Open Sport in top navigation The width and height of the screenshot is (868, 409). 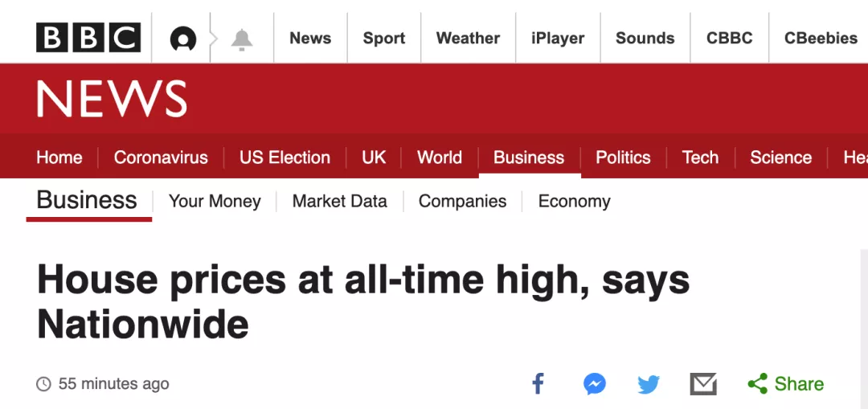(x=384, y=39)
